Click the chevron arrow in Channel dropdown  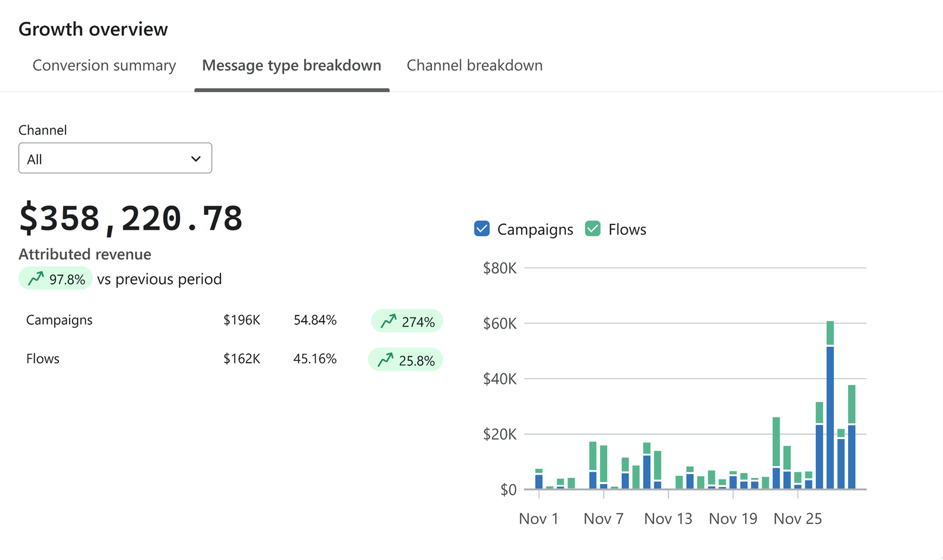[196, 159]
